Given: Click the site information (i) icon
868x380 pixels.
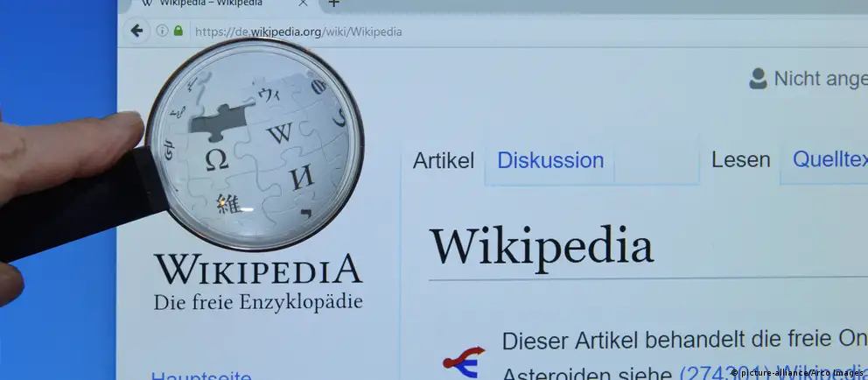Looking at the screenshot, I should [162, 32].
